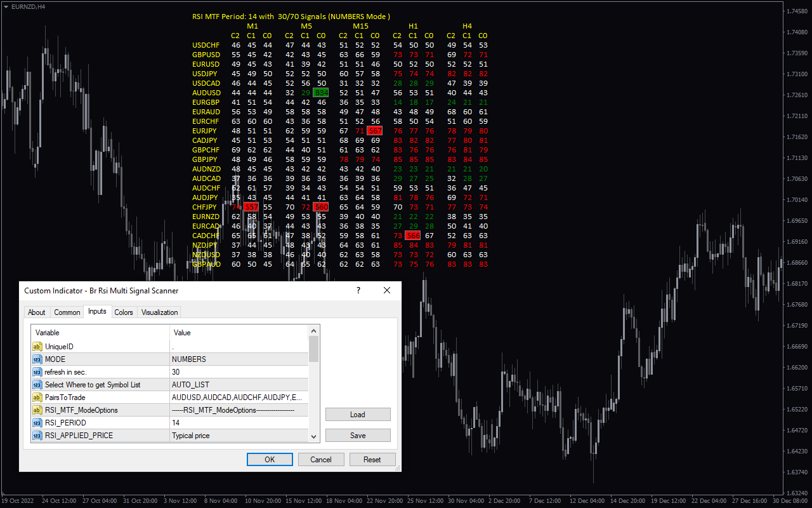Click the GBPJPY pair label
The width and height of the screenshot is (812, 508).
click(x=206, y=159)
